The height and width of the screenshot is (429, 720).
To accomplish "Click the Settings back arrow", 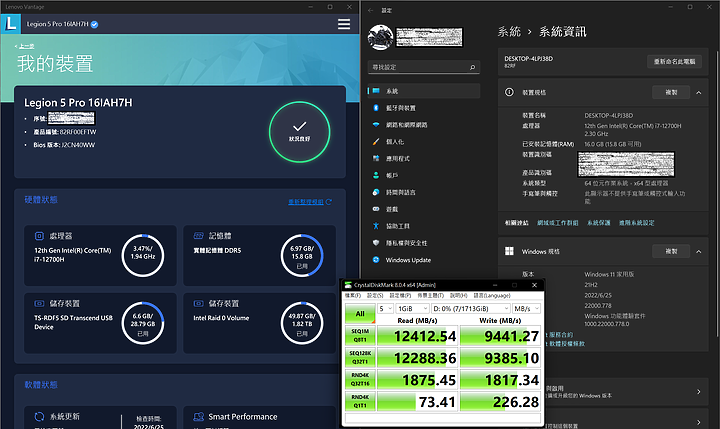I will tap(371, 10).
